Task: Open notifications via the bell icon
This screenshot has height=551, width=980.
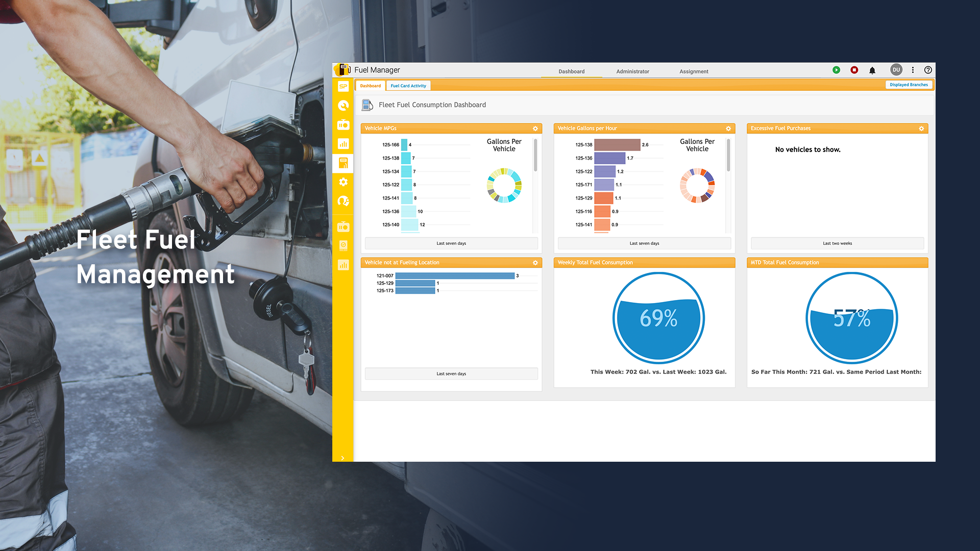Action: click(872, 70)
